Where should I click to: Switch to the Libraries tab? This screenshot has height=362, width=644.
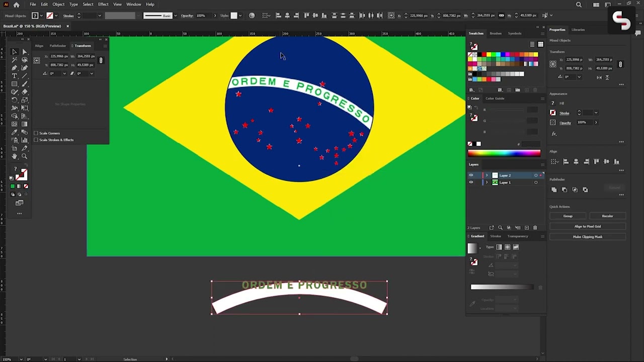(x=578, y=30)
